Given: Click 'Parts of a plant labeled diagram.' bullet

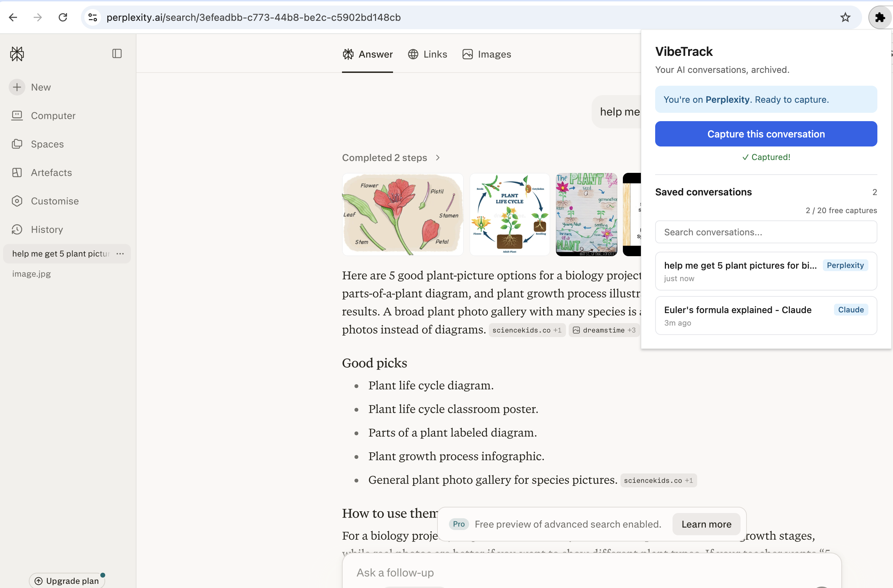Looking at the screenshot, I should [x=452, y=432].
